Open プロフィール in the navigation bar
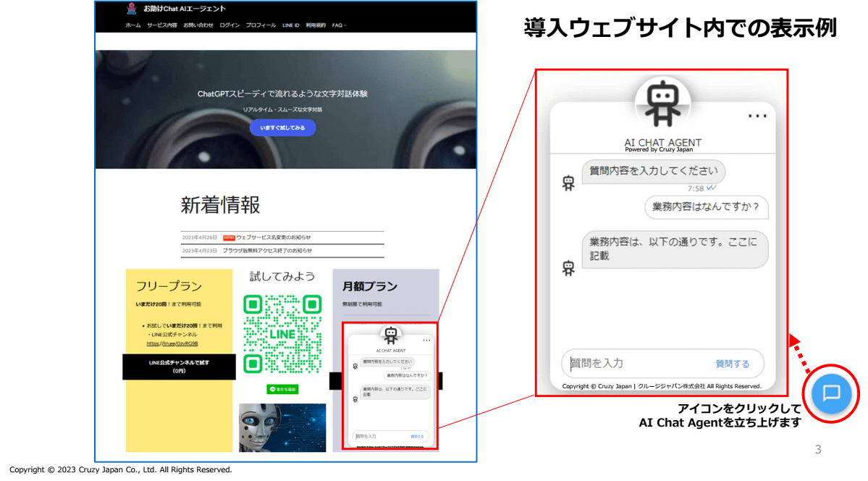The image size is (868, 481). [261, 25]
